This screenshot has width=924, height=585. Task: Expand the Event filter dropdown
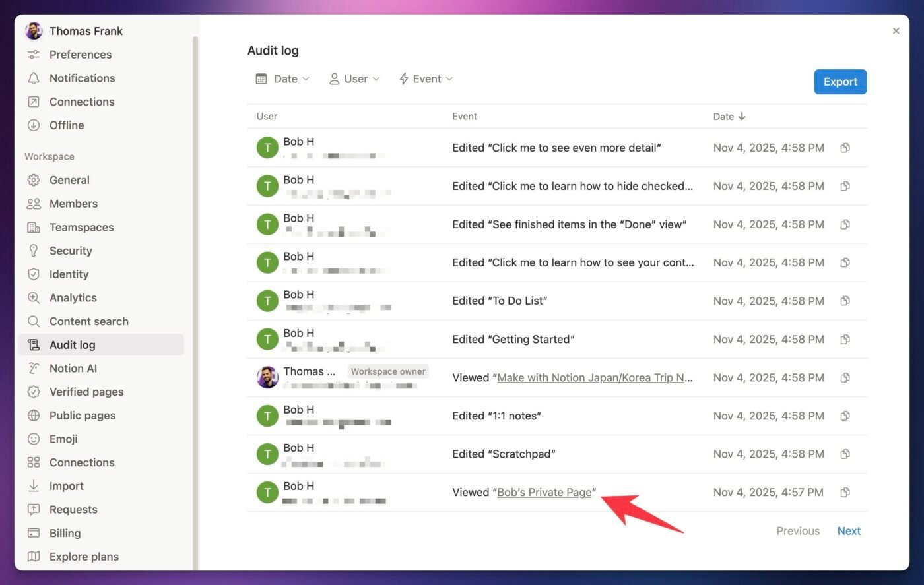pos(426,79)
